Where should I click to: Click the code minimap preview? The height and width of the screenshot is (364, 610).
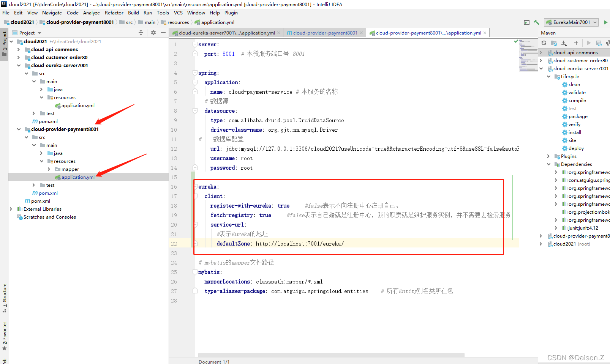point(528,55)
